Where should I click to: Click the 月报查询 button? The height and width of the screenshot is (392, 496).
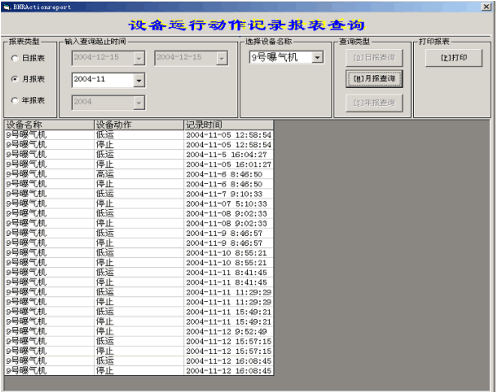click(374, 79)
